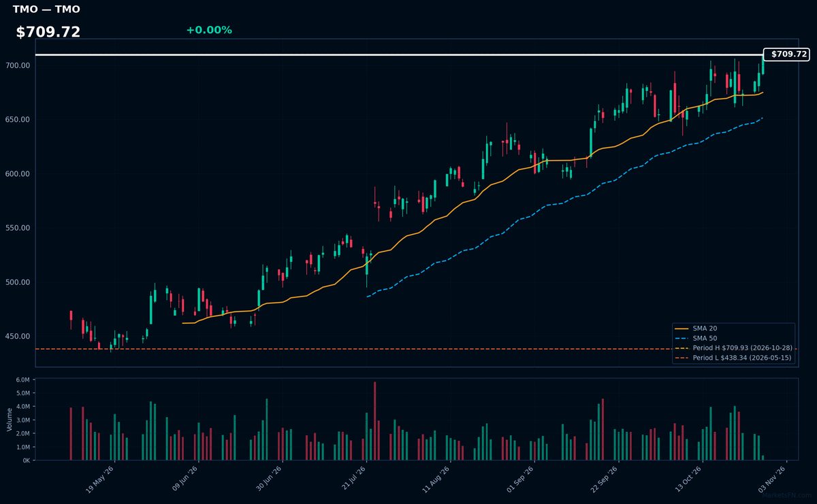Image resolution: width=817 pixels, height=504 pixels.
Task: Click the 700.00 price axis label
Action: click(18, 65)
